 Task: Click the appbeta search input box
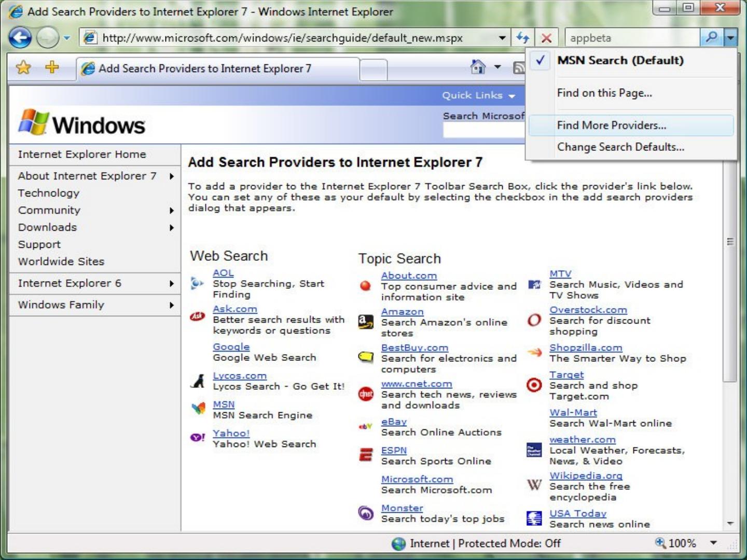[631, 38]
